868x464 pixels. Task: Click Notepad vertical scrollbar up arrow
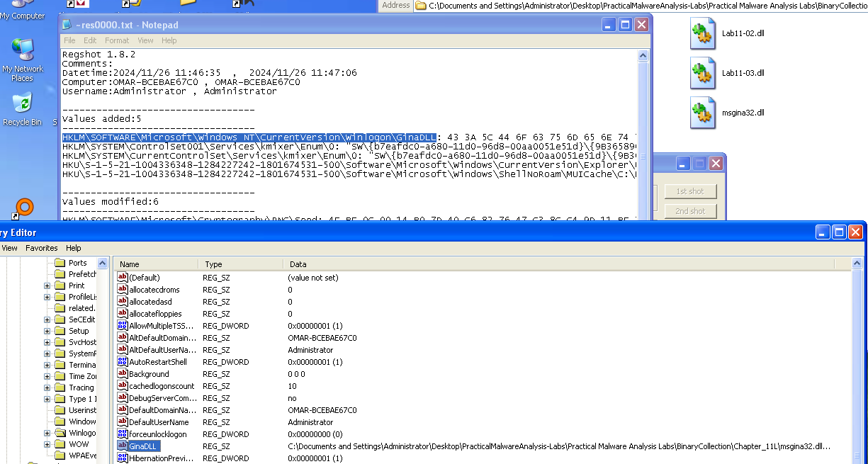(x=643, y=55)
